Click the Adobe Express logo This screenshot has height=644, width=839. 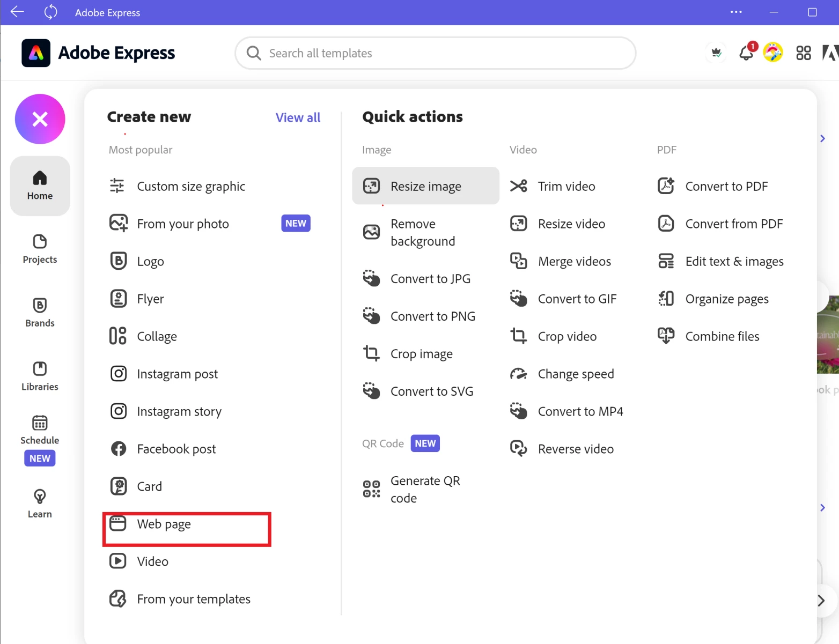click(98, 53)
